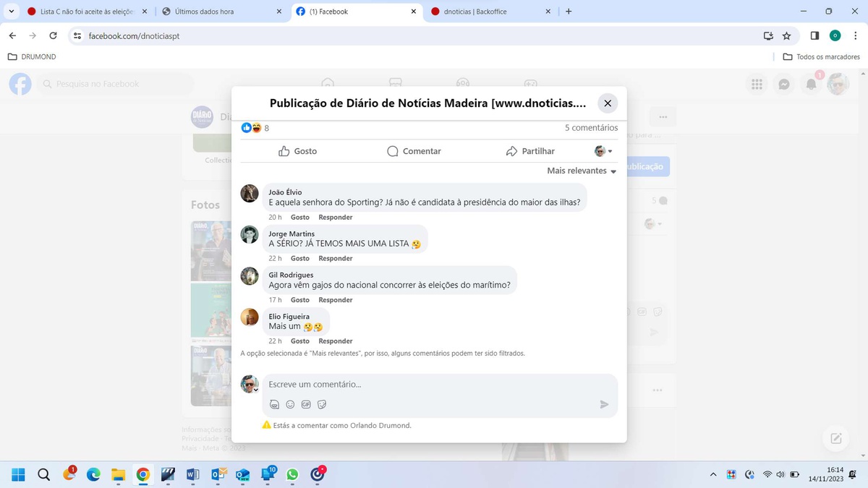Close the Facebook post dialog
Image resolution: width=868 pixels, height=488 pixels.
[x=608, y=103]
